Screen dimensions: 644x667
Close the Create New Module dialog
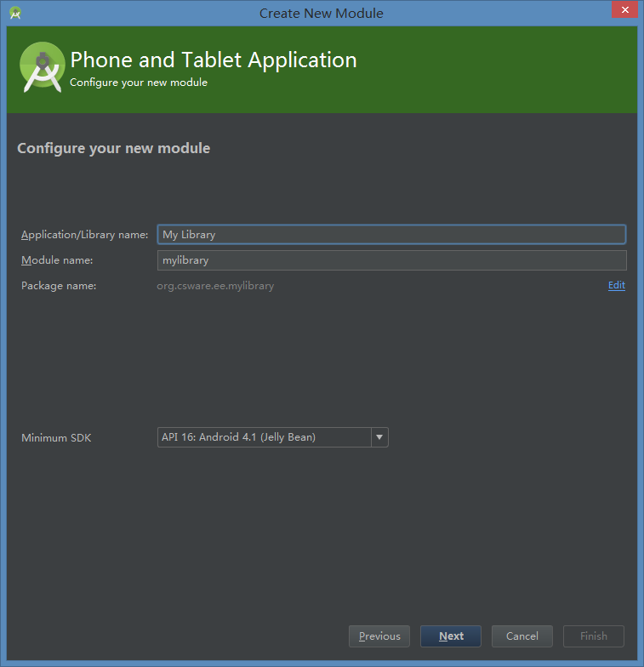(623, 12)
